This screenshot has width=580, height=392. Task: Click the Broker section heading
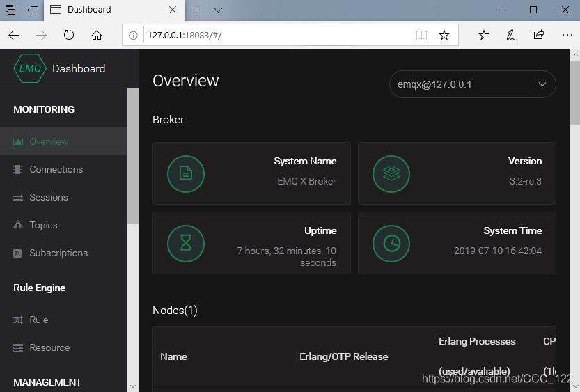coord(168,120)
